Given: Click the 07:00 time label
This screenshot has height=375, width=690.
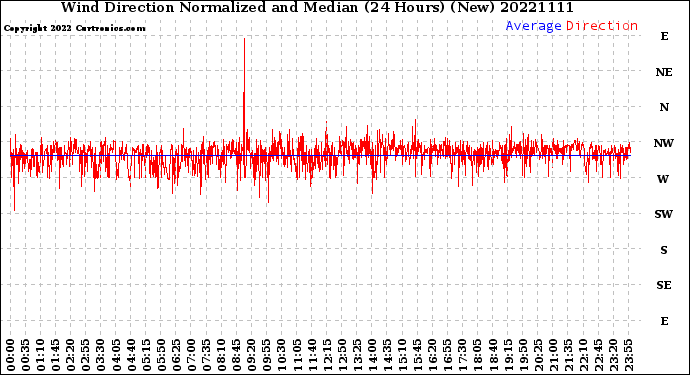Looking at the screenshot, I should point(191,355).
